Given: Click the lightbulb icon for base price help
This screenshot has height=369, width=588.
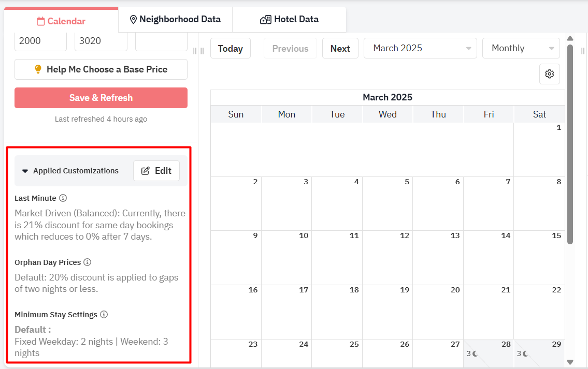Looking at the screenshot, I should point(38,69).
